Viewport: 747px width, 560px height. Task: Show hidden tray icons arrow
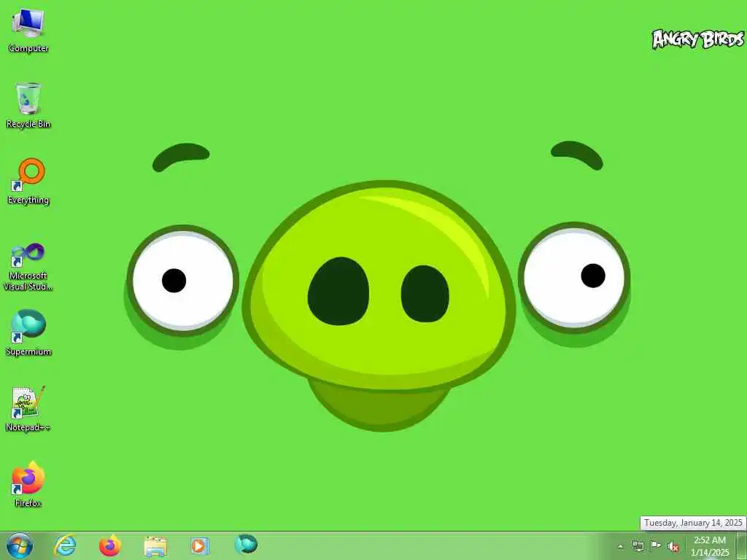click(x=620, y=547)
